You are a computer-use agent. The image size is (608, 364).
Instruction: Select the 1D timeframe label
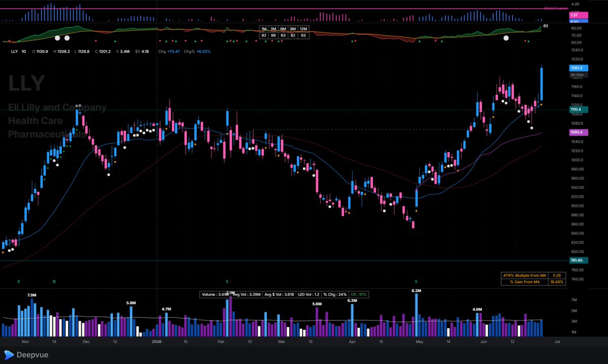coord(24,51)
